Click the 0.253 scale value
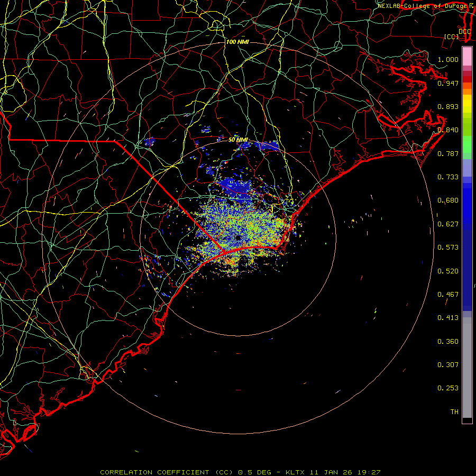476x476 pixels. click(x=448, y=388)
